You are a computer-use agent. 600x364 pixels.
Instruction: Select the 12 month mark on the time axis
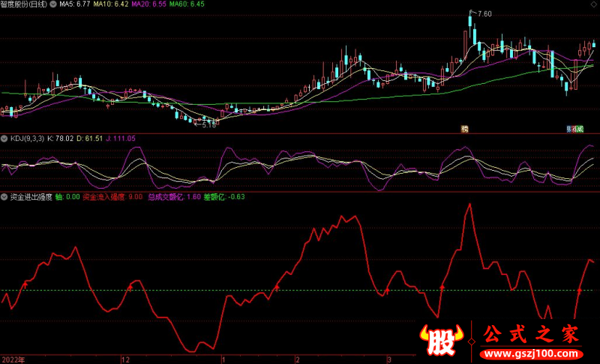point(125,360)
